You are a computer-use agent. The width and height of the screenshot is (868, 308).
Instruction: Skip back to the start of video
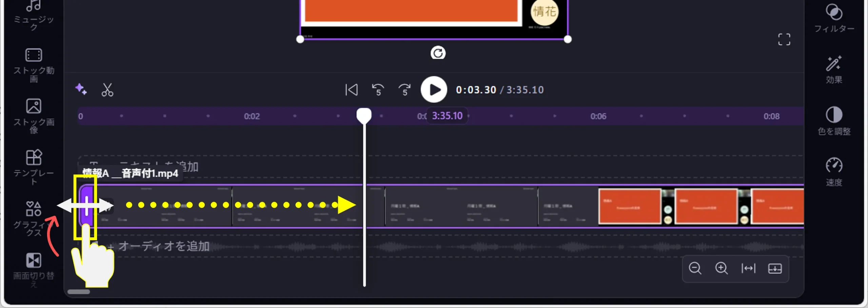(x=351, y=90)
